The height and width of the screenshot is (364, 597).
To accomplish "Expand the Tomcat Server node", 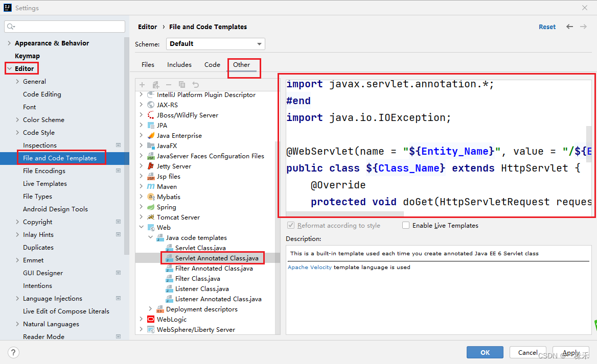I will pos(141,217).
